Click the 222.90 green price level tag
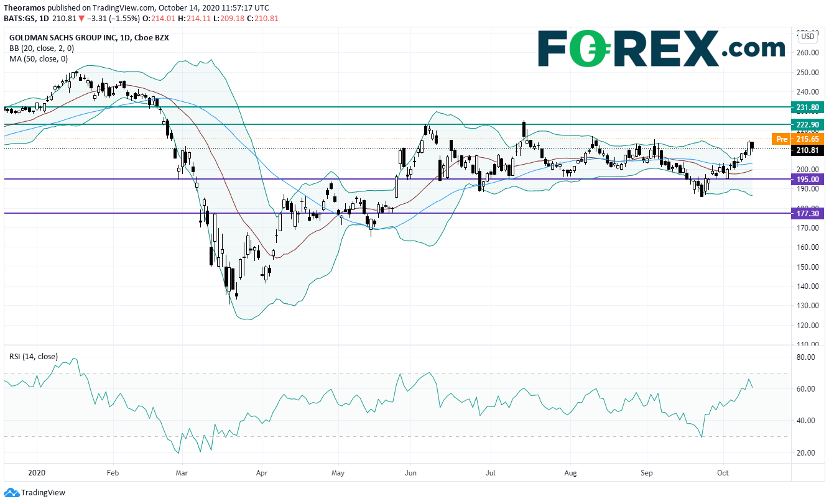This screenshot has height=504, width=829. click(x=807, y=125)
